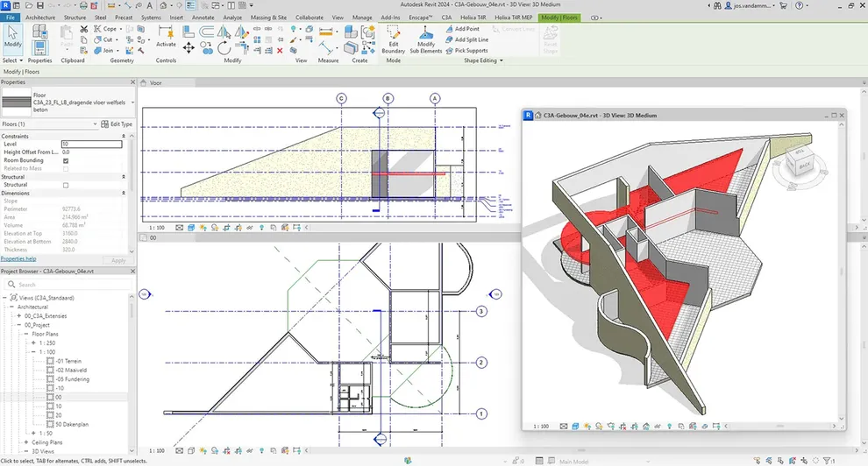Click the ViewCube in 3D view
Screen dimensions: 868x466
tap(801, 163)
